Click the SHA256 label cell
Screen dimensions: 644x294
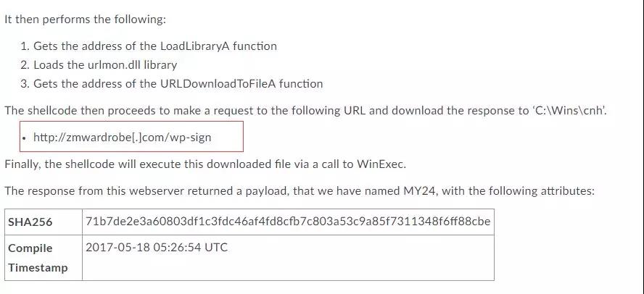pos(43,222)
